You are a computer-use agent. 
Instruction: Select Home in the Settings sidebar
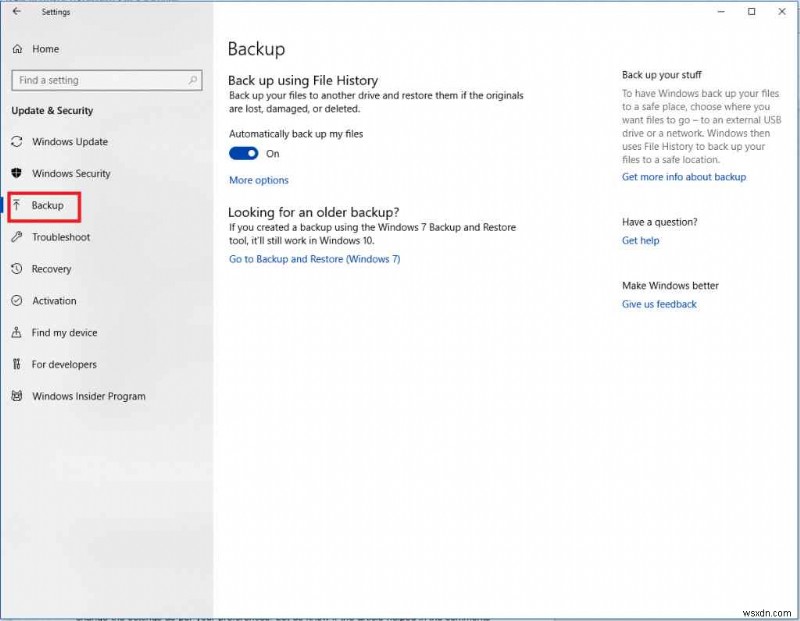45,49
